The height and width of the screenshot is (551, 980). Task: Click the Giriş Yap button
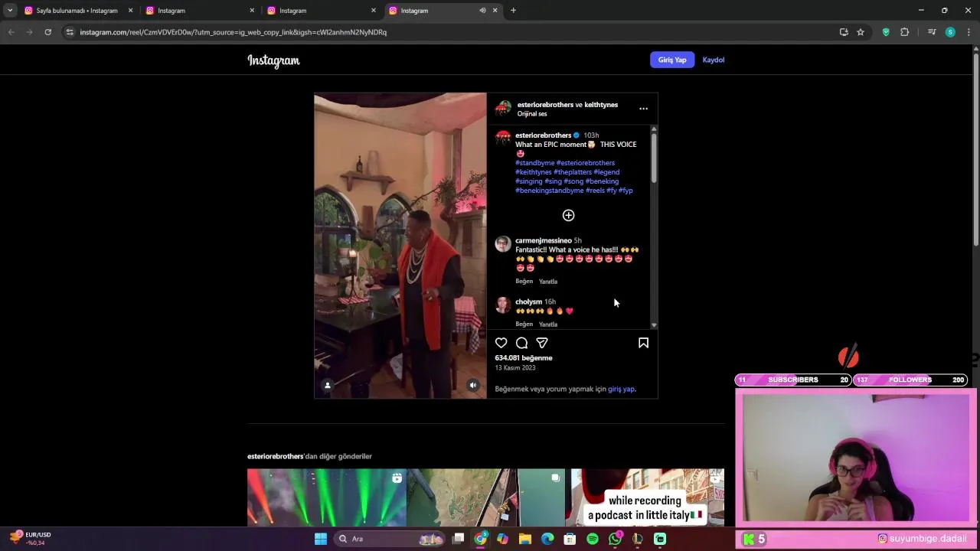click(672, 60)
